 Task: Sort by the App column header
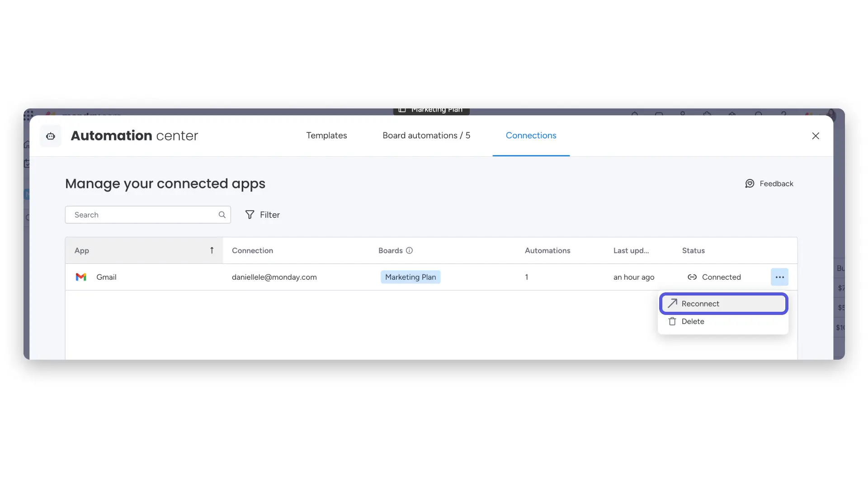click(144, 250)
